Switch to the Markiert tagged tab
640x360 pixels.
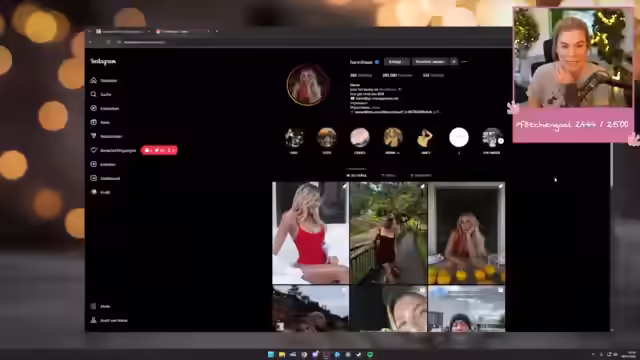421,176
